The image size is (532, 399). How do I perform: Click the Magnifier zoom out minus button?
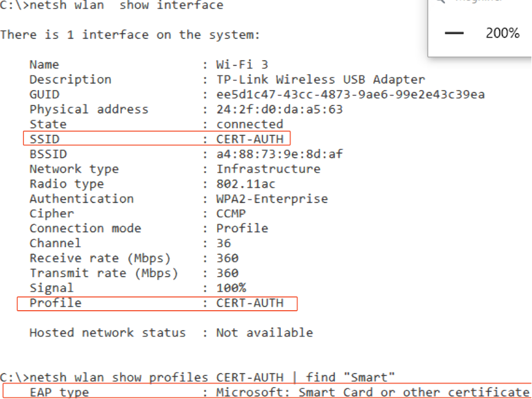[x=454, y=33]
